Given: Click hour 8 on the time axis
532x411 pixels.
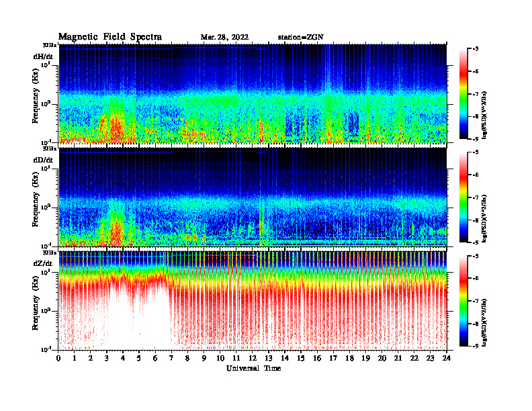Looking at the screenshot, I should 187,359.
